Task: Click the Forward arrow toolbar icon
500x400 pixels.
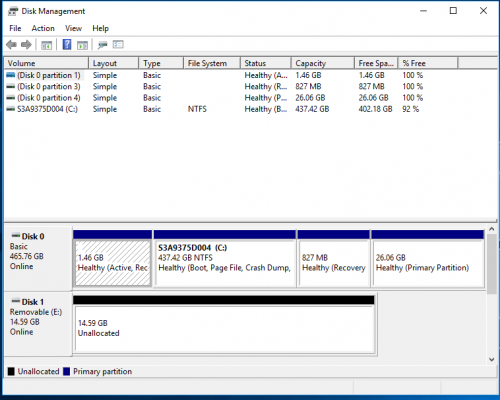Action: [x=26, y=45]
